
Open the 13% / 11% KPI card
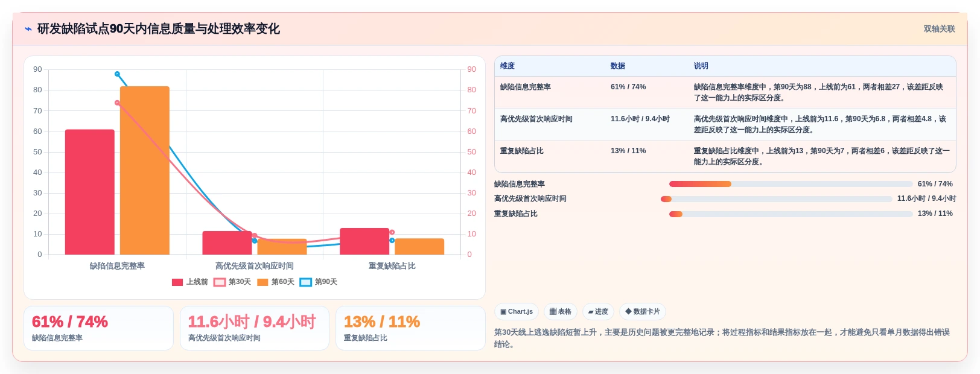click(x=410, y=328)
